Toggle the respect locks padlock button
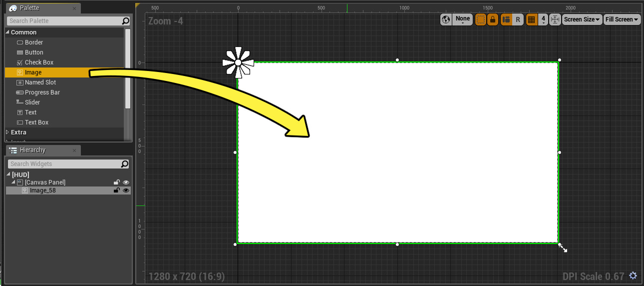 click(x=493, y=19)
